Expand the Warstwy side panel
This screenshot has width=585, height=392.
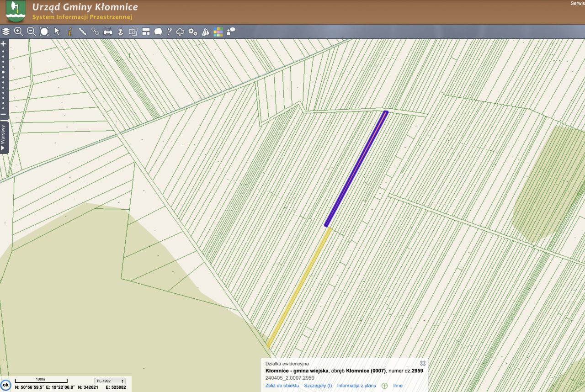pos(4,138)
